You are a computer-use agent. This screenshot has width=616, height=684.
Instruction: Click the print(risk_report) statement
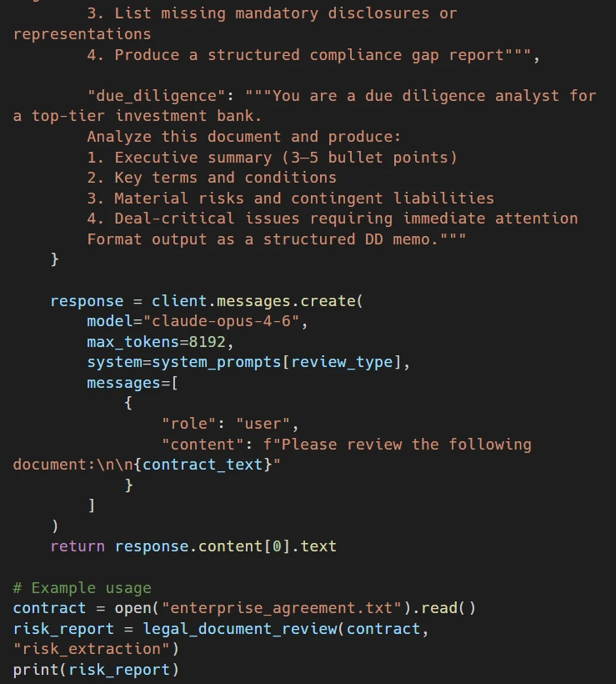(96, 669)
